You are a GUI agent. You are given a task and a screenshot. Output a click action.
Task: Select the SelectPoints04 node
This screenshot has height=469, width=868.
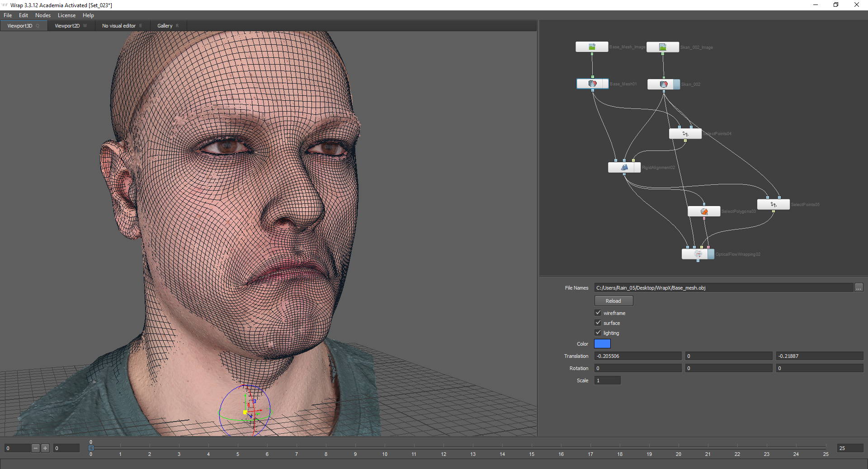[x=685, y=134]
